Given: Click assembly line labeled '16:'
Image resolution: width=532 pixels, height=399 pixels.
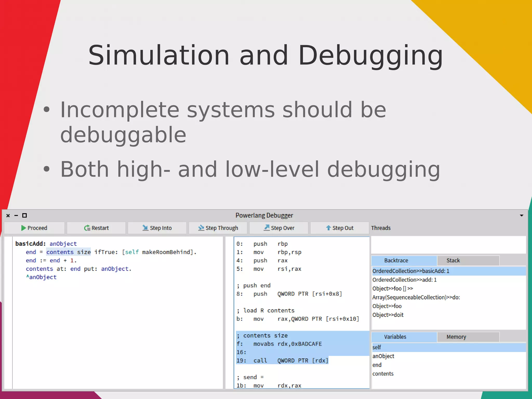Looking at the screenshot, I should (302, 352).
